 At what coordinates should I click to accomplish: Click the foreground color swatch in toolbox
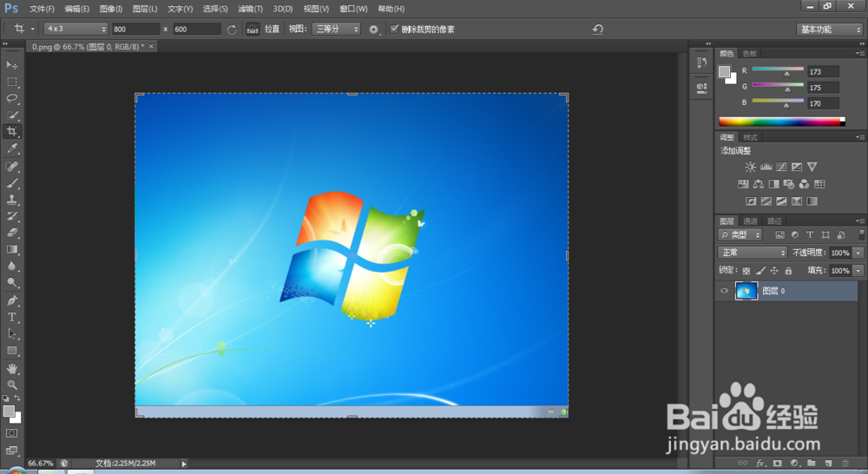coord(9,411)
